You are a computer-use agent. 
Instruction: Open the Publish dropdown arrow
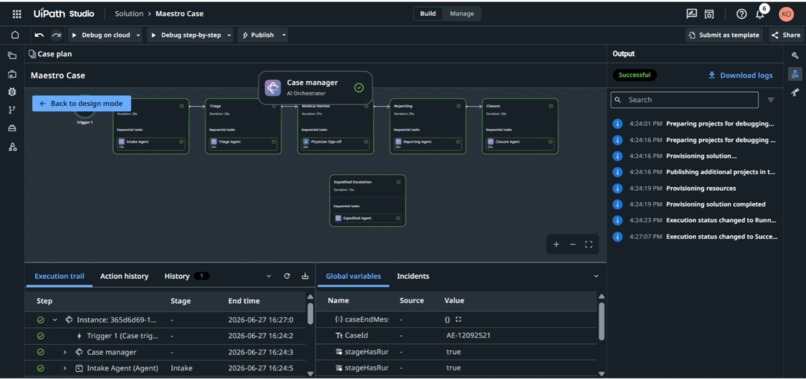click(284, 35)
